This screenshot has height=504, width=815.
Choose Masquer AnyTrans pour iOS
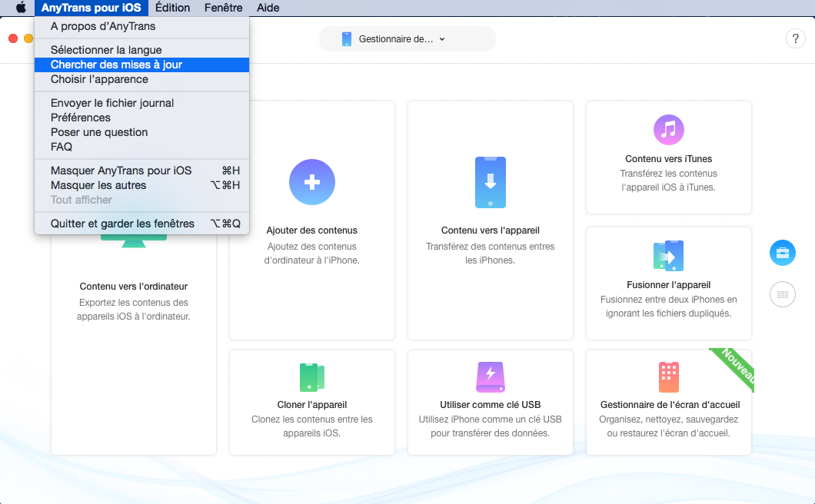pos(142,171)
